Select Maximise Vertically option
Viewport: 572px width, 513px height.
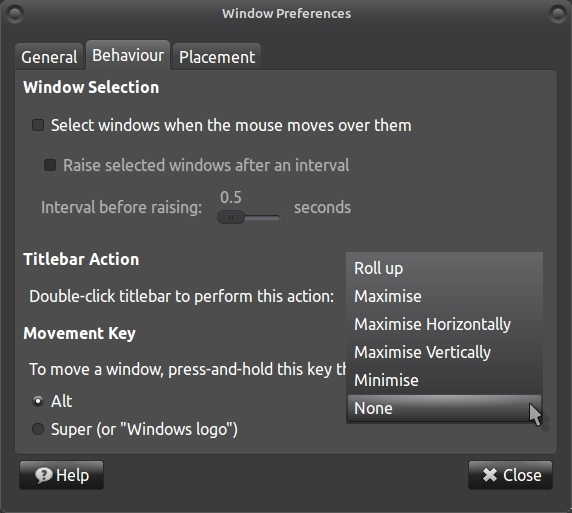(444, 352)
